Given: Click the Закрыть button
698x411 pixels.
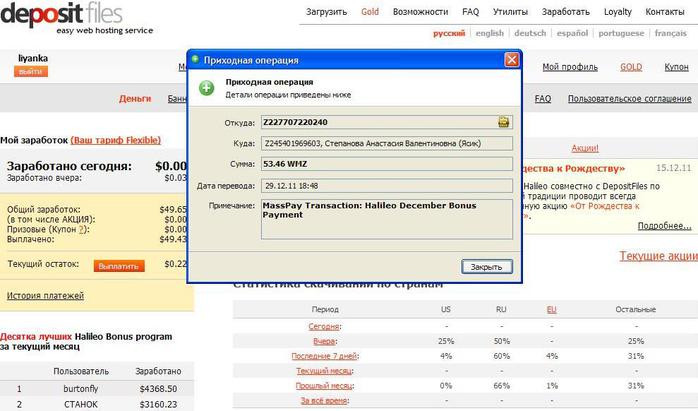Looking at the screenshot, I should click(487, 267).
